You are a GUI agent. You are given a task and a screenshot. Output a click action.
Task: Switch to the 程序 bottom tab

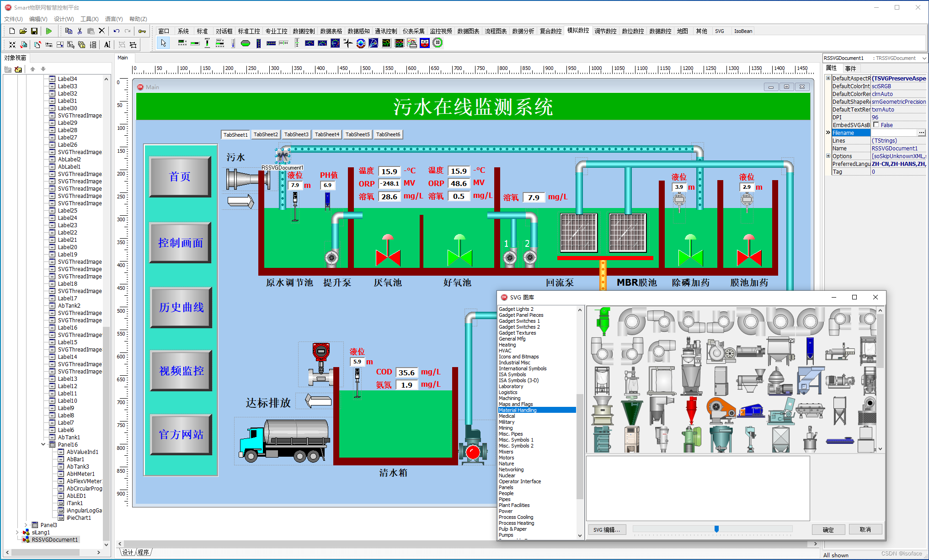(x=143, y=552)
